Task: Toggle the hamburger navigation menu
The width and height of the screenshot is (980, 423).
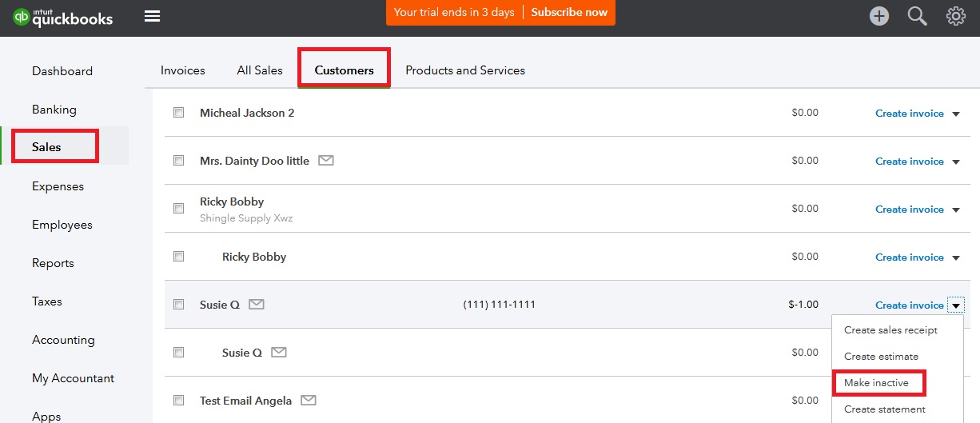Action: coord(152,17)
